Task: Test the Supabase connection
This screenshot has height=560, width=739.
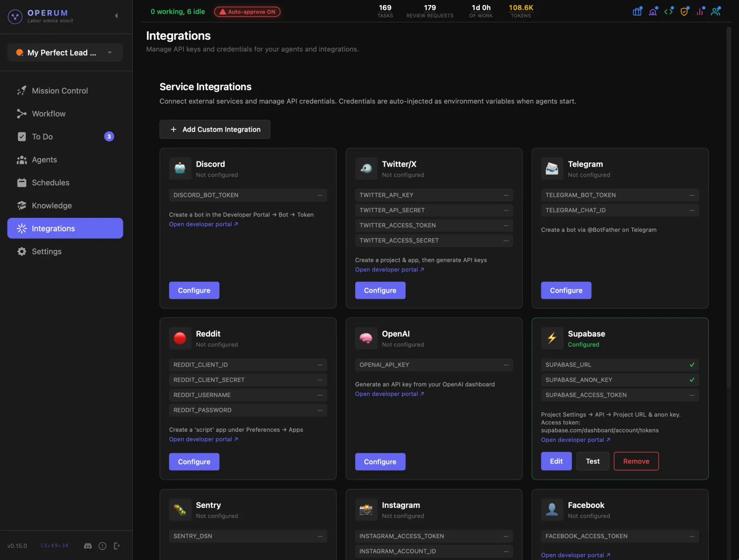Action: 592,461
